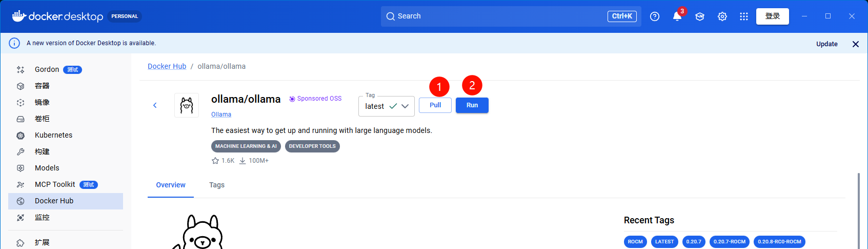The width and height of the screenshot is (868, 249).
Task: Click the Kubernetes wheel icon
Action: tap(21, 136)
